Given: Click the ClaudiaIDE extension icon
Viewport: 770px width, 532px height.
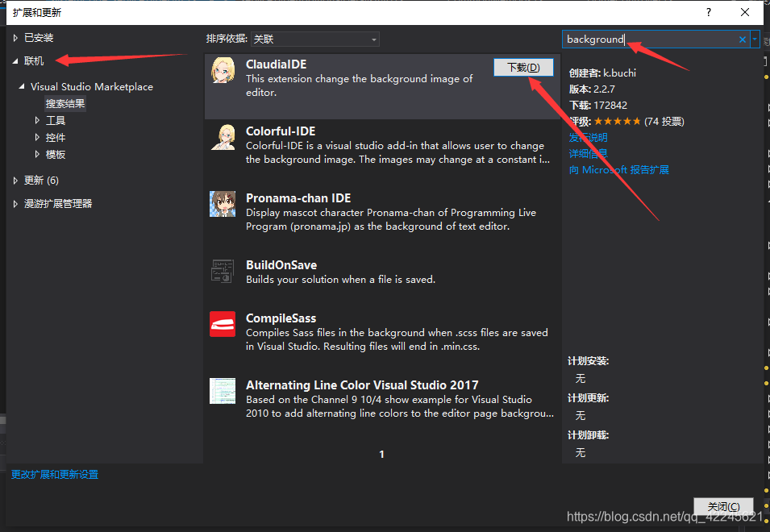Looking at the screenshot, I should coord(223,70).
